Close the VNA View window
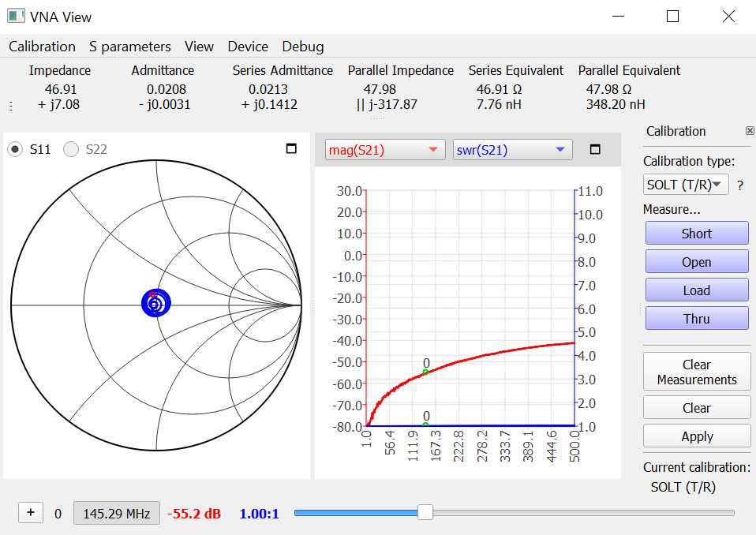The height and width of the screenshot is (535, 756). pos(728,16)
